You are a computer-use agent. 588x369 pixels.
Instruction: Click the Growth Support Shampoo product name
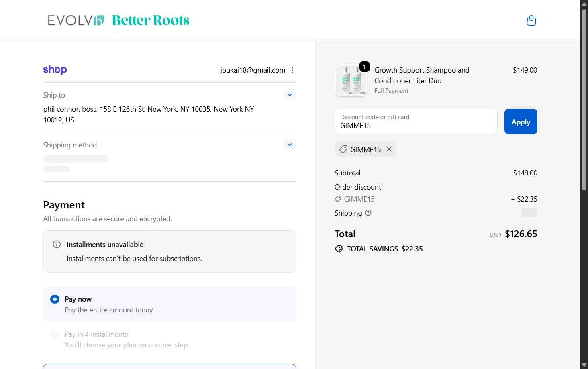[x=422, y=75]
